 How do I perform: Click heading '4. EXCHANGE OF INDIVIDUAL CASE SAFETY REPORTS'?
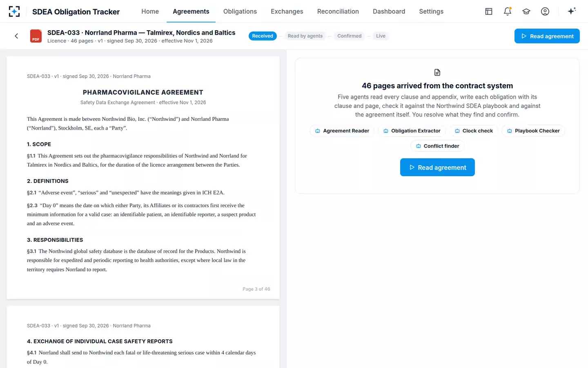tap(100, 341)
